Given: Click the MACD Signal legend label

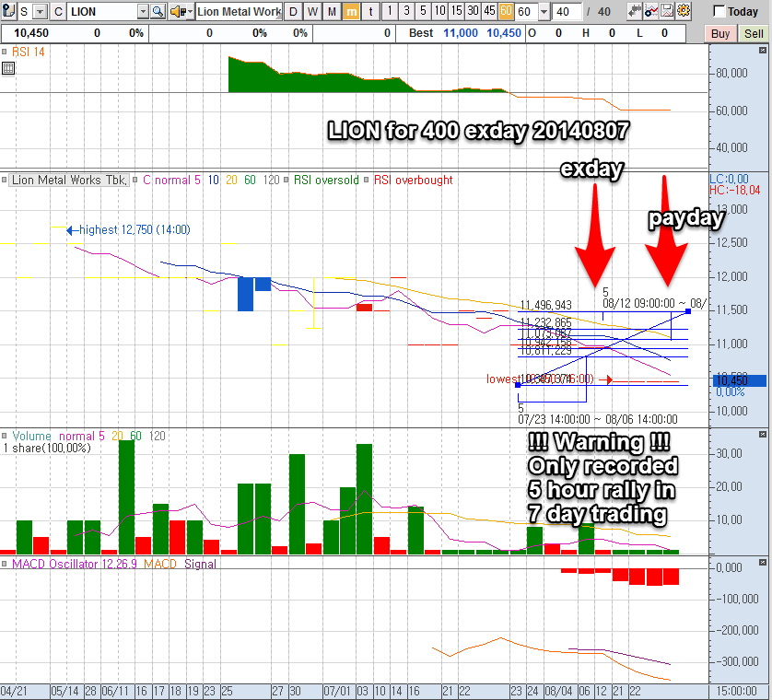Looking at the screenshot, I should point(200,564).
